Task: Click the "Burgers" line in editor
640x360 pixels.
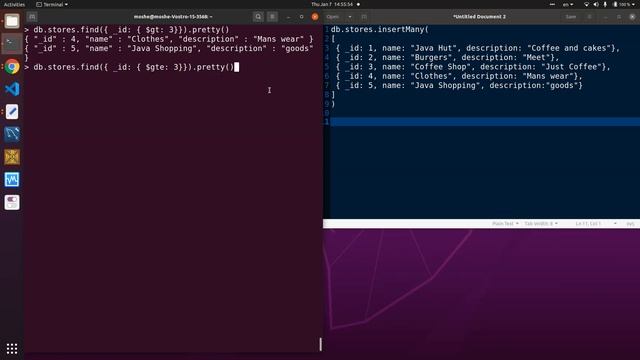Action: pos(447,58)
